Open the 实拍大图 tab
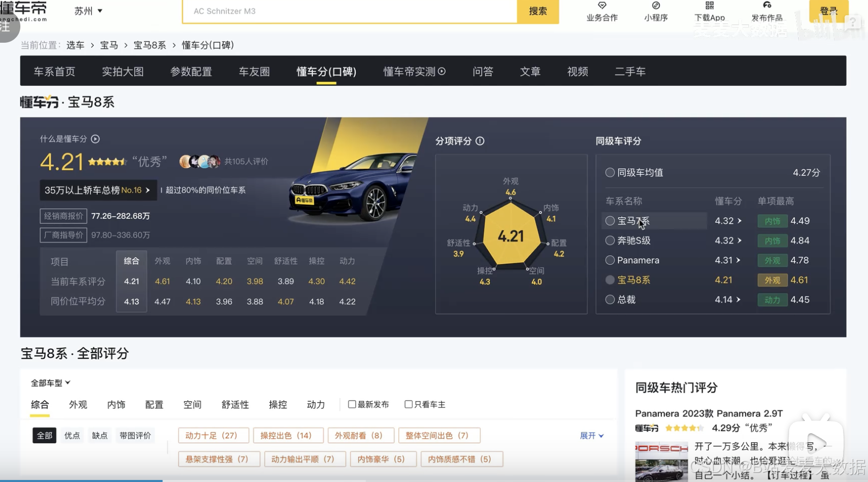The height and width of the screenshot is (482, 868). click(123, 72)
